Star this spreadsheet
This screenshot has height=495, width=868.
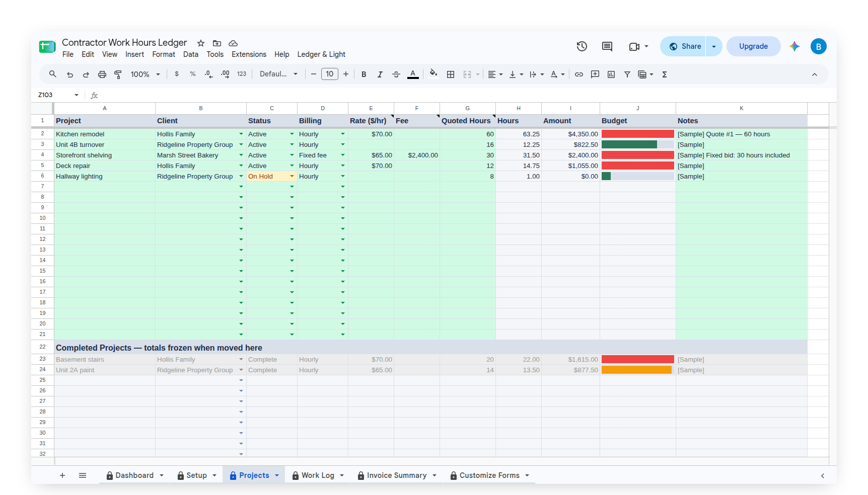pyautogui.click(x=201, y=43)
